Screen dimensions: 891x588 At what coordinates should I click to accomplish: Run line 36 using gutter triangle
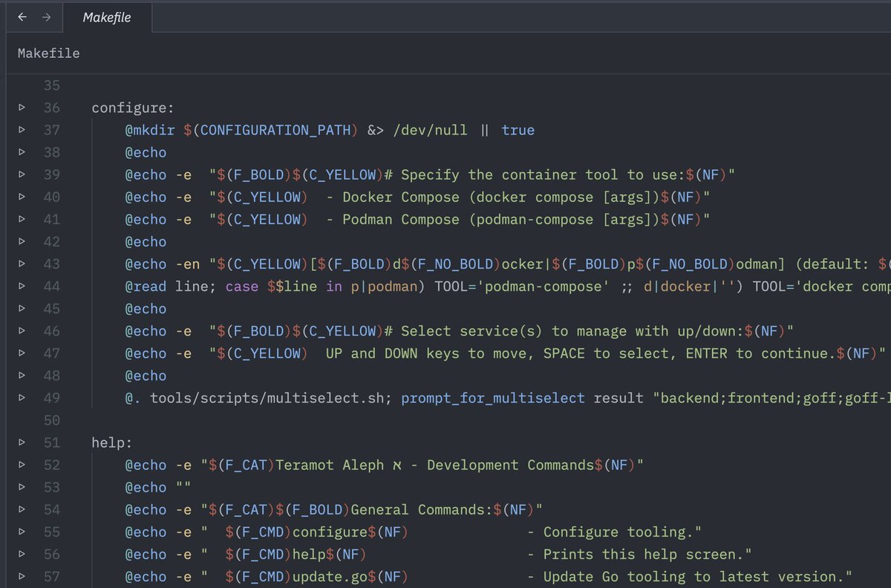point(22,108)
